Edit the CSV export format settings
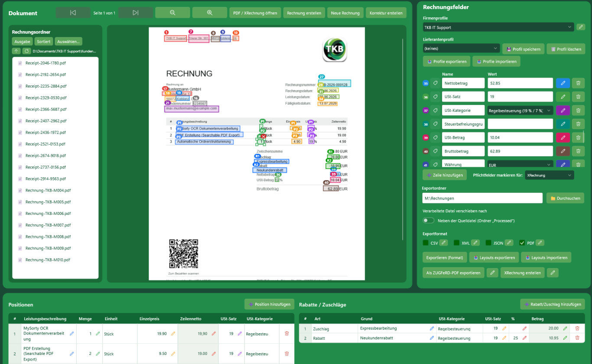 pos(443,243)
